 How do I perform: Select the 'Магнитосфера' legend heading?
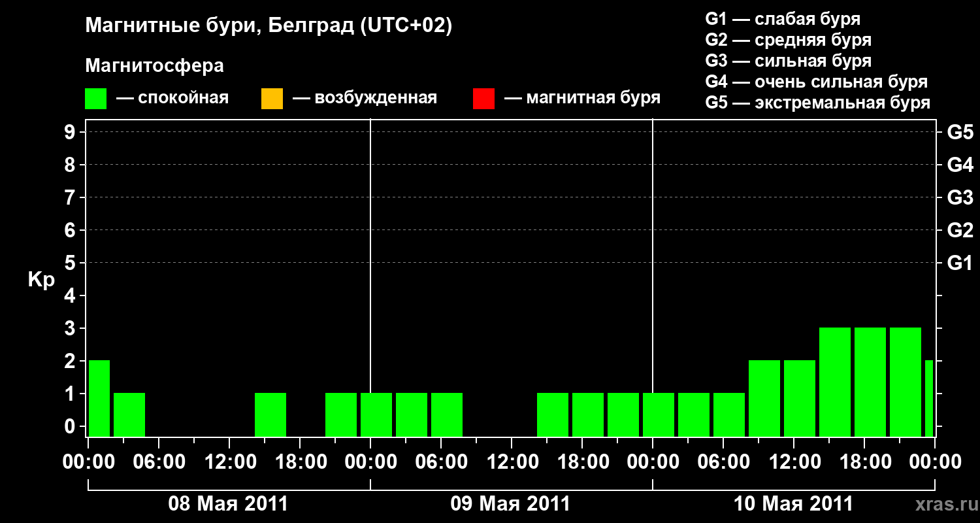[154, 66]
